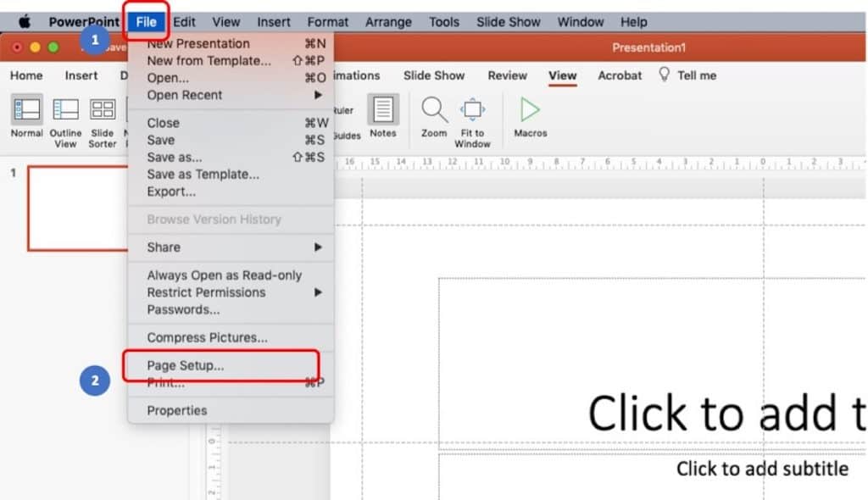Open the Tell me lightbulb helper
The image size is (868, 500).
coord(687,75)
